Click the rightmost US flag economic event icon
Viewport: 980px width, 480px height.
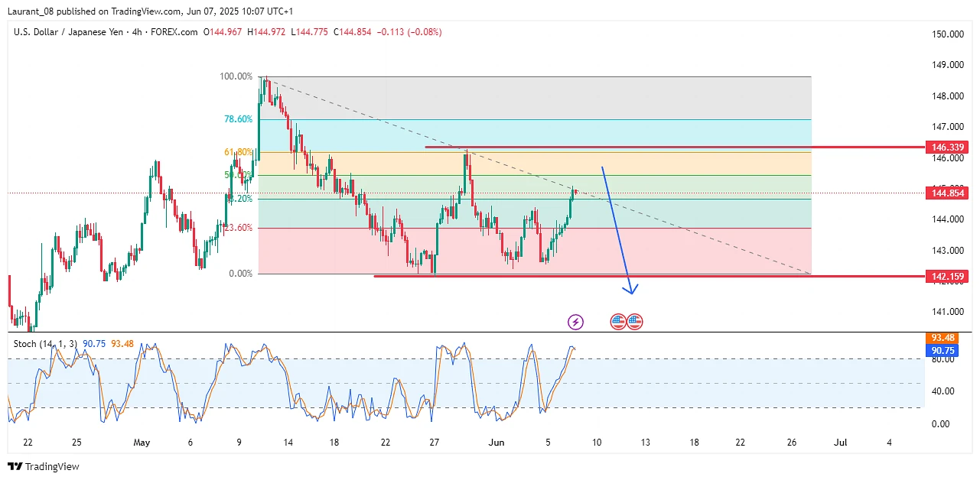click(x=635, y=322)
